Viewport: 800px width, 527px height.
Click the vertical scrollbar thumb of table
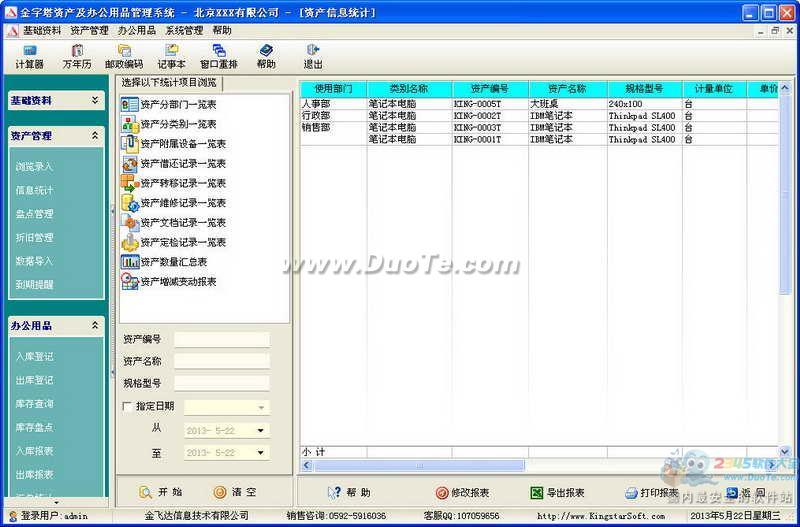point(785,193)
